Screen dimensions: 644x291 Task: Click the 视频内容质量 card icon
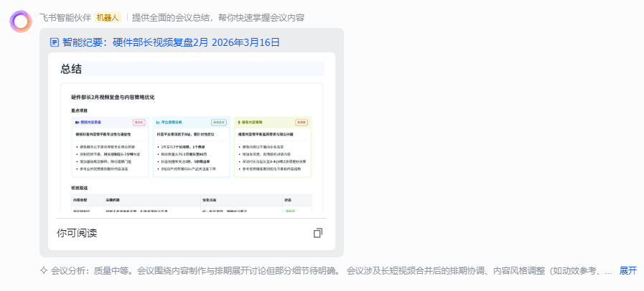(77, 123)
